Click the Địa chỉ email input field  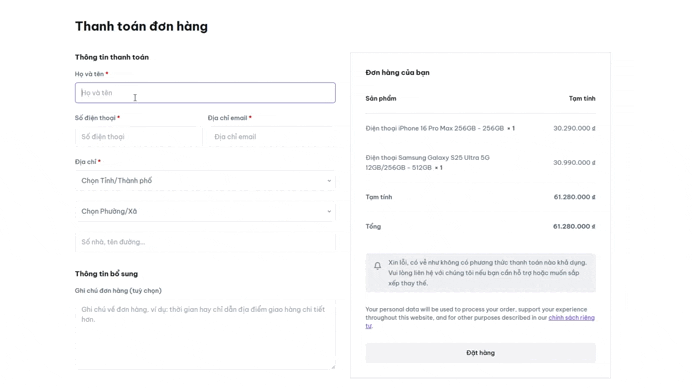271,137
